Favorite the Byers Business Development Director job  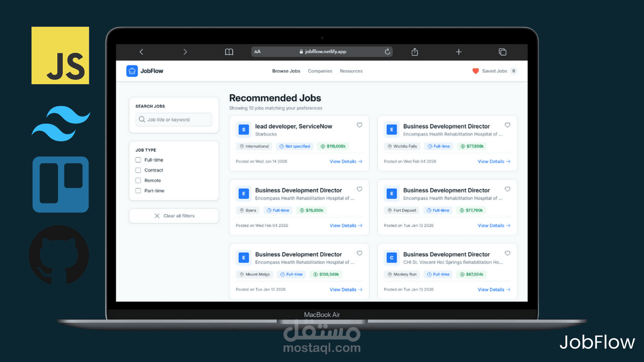point(359,189)
